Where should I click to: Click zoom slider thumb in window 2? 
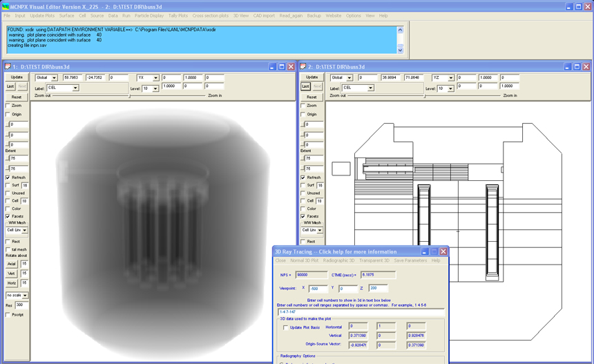click(x=425, y=96)
